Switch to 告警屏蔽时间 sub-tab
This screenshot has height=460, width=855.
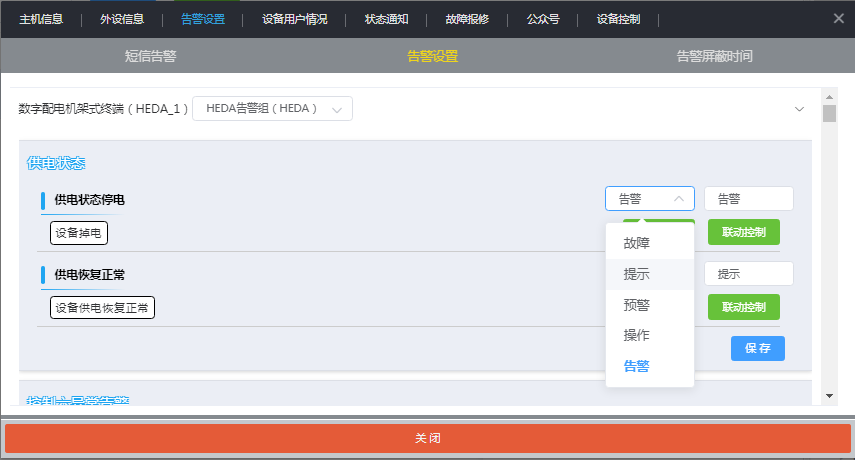[x=714, y=56]
